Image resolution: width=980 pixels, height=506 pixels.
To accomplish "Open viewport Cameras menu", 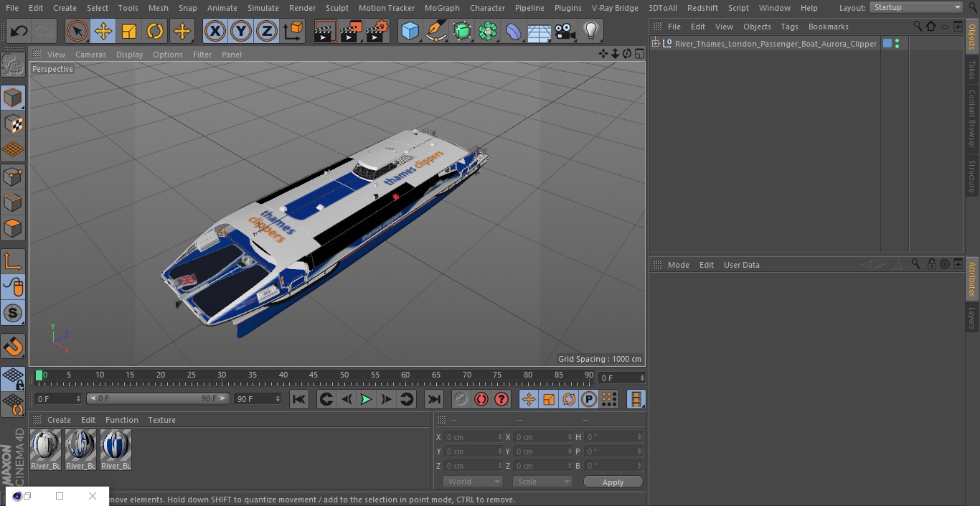I will click(90, 55).
